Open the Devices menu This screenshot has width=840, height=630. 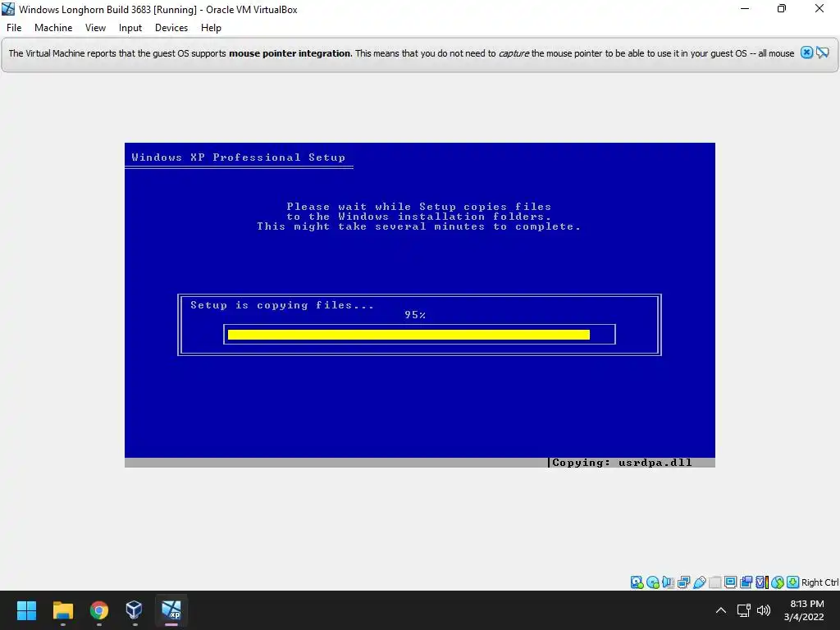[171, 28]
